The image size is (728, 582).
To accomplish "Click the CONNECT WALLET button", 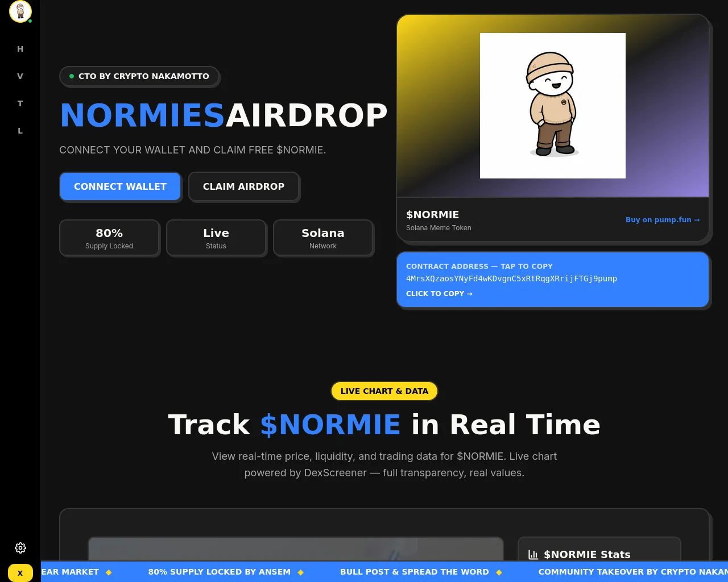I will 120,186.
